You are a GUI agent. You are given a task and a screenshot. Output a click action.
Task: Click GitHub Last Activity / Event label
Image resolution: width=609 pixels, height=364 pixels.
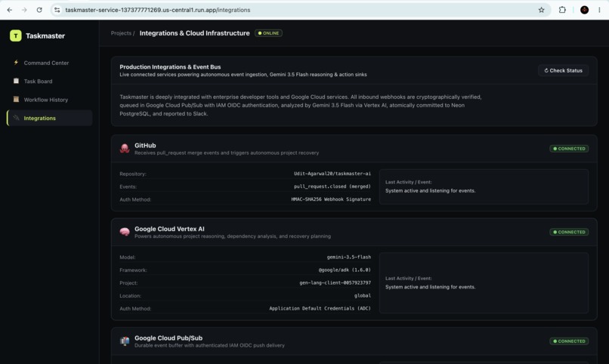409,182
